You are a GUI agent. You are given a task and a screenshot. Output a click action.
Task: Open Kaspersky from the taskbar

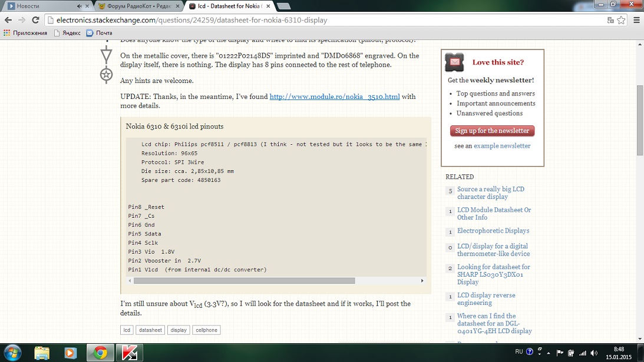tap(129, 353)
